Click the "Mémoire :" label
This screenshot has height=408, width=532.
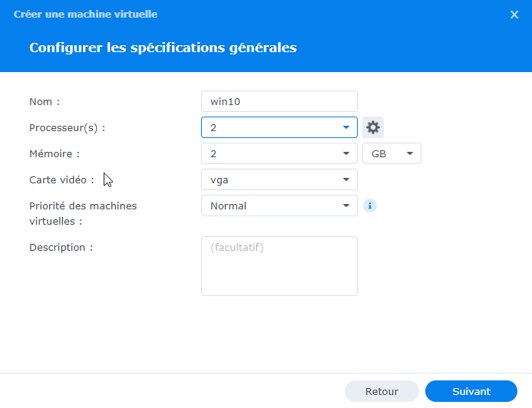(x=55, y=153)
